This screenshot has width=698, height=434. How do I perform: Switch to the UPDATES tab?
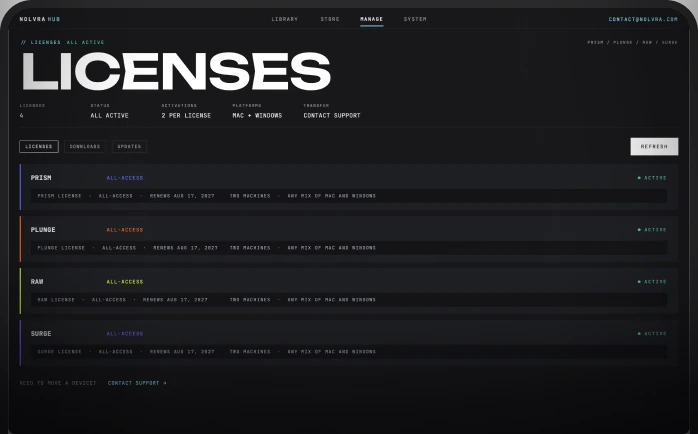pyautogui.click(x=129, y=146)
